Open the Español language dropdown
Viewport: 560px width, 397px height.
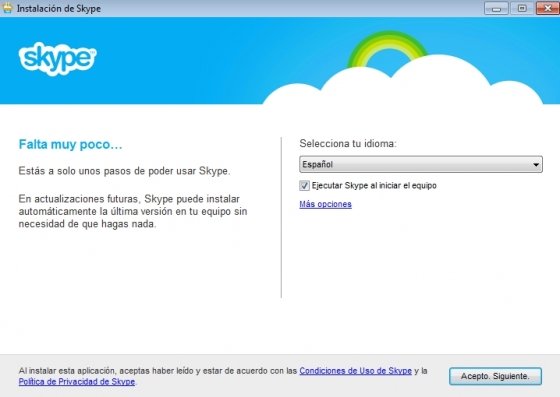(421, 164)
